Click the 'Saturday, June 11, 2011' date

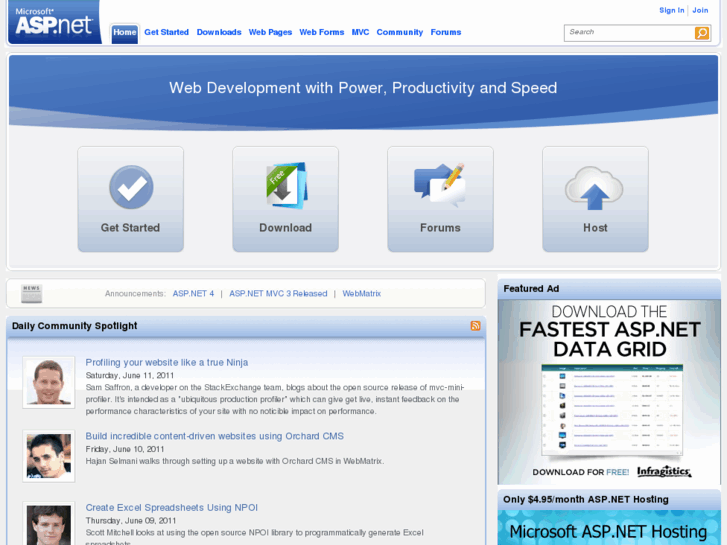pos(130,375)
